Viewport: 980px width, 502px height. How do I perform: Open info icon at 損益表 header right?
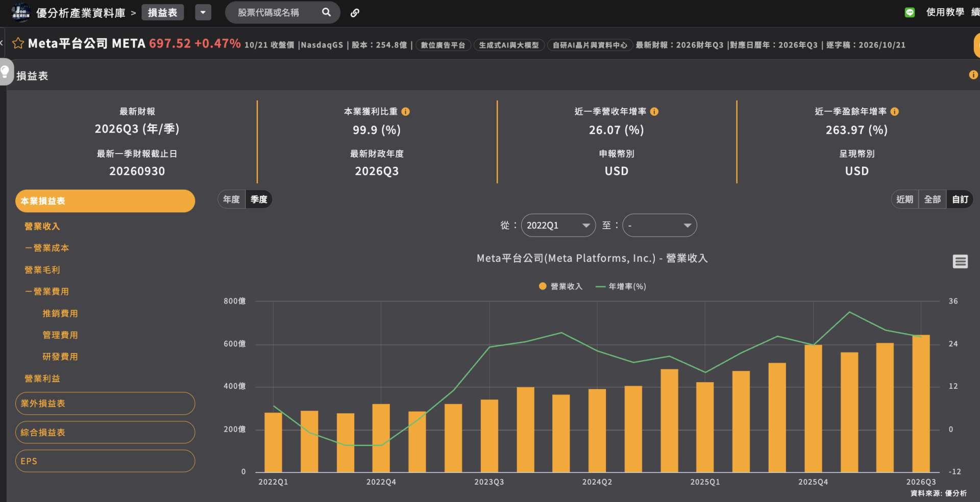coord(973,75)
